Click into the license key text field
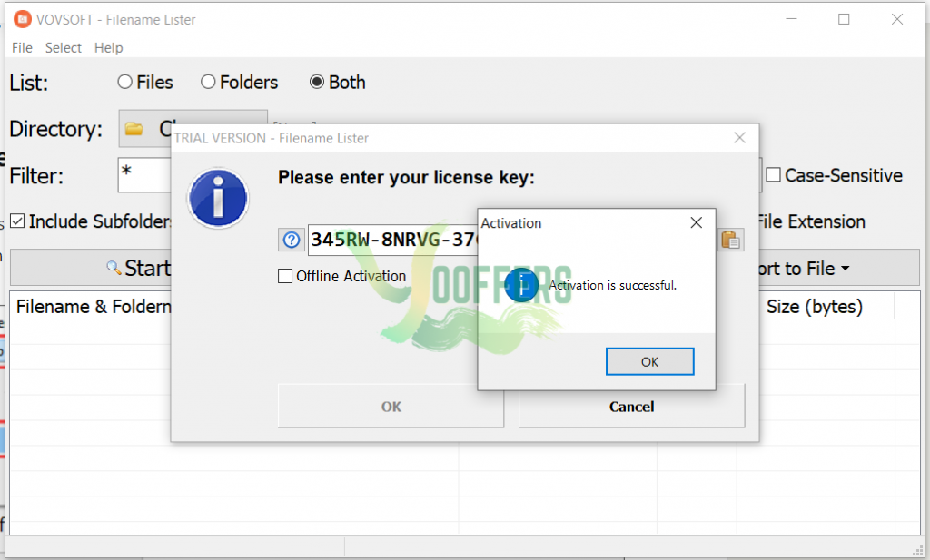Viewport: 930px width, 560px height. [x=392, y=240]
